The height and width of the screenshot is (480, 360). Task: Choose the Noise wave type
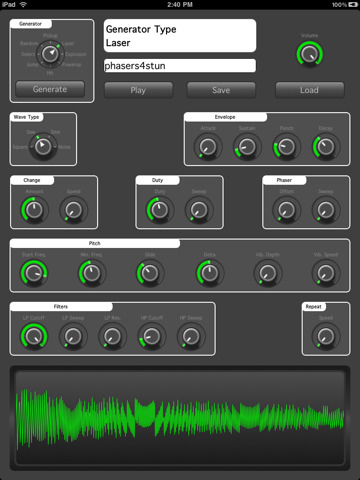point(64,147)
